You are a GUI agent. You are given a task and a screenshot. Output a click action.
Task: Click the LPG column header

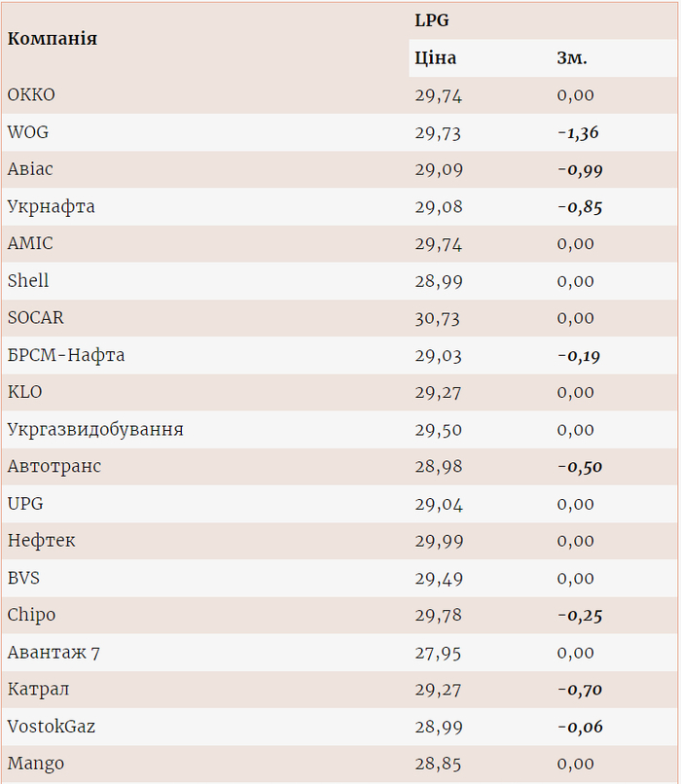(432, 19)
